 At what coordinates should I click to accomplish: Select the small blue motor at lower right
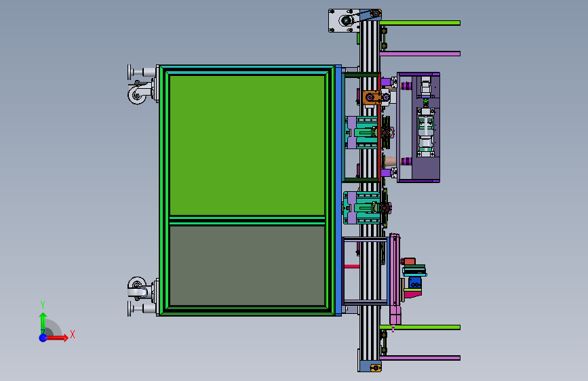click(x=415, y=283)
